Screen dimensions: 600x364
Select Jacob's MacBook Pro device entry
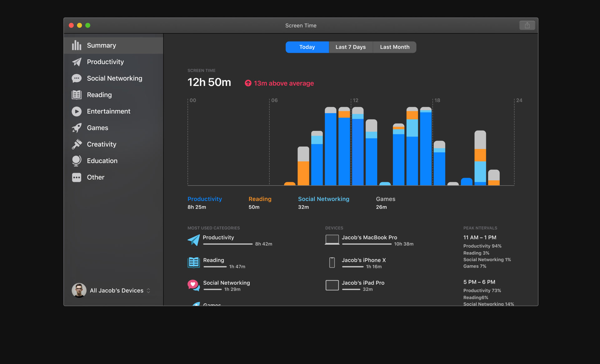(x=369, y=237)
